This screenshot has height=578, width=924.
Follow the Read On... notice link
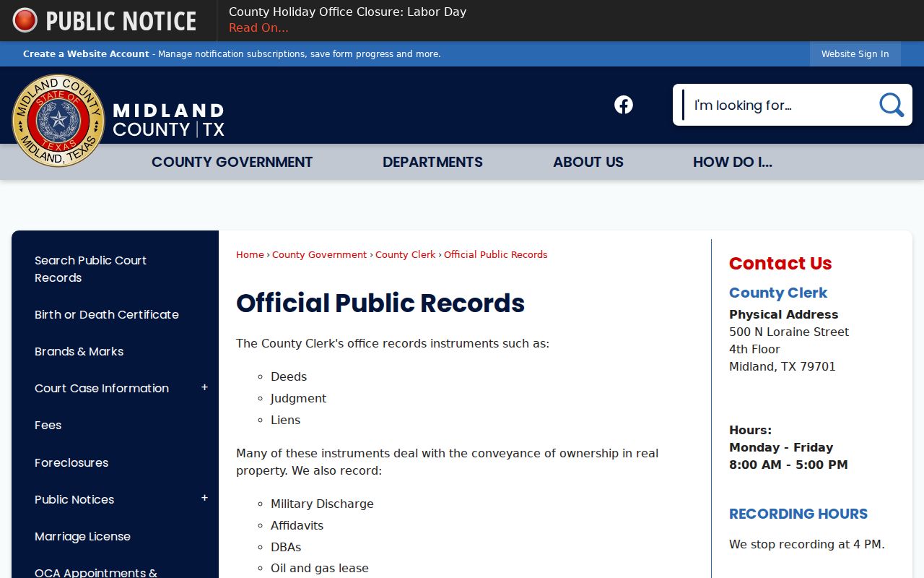[x=258, y=28]
